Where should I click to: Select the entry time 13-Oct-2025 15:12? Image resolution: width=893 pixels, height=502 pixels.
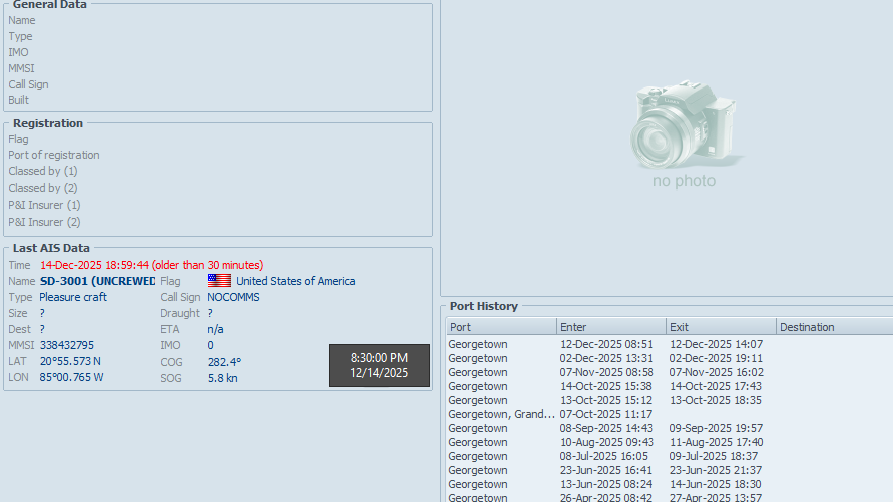click(x=605, y=400)
